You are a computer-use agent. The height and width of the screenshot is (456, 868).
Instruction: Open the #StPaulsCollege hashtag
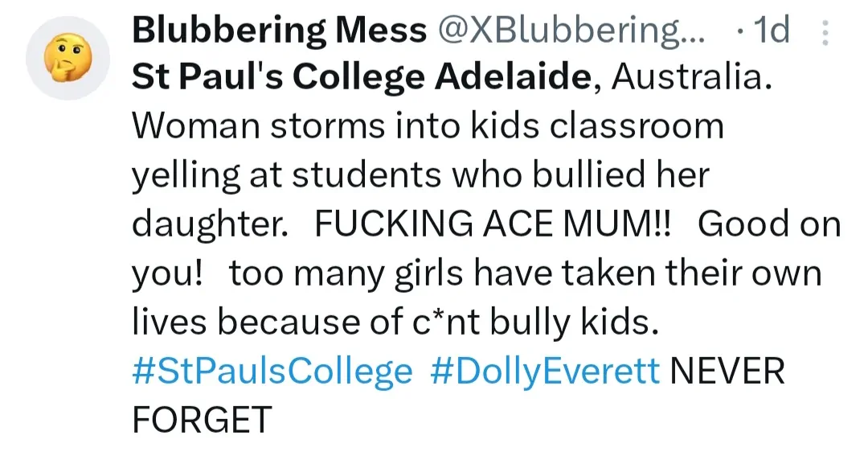tap(272, 372)
